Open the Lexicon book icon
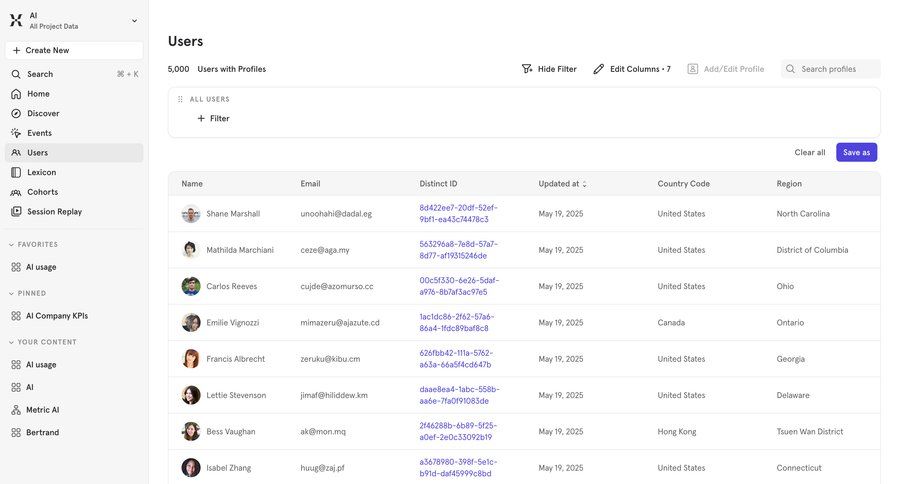Image resolution: width=900 pixels, height=484 pixels. pos(16,172)
